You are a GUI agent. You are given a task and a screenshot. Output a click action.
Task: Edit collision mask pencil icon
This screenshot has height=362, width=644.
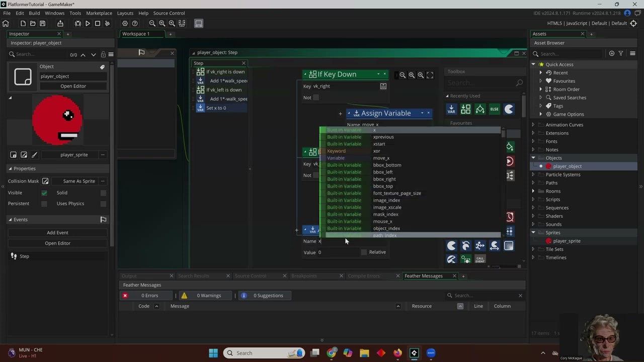coord(45,181)
